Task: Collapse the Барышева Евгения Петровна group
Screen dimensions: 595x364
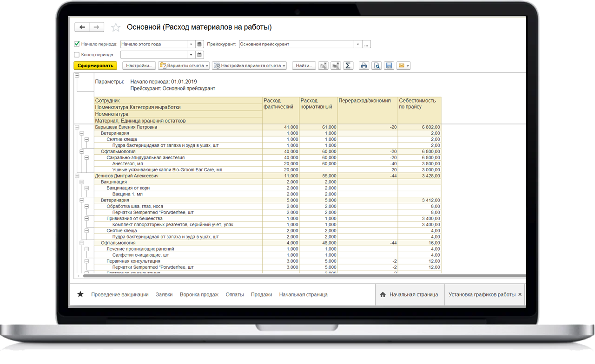Action: point(77,127)
